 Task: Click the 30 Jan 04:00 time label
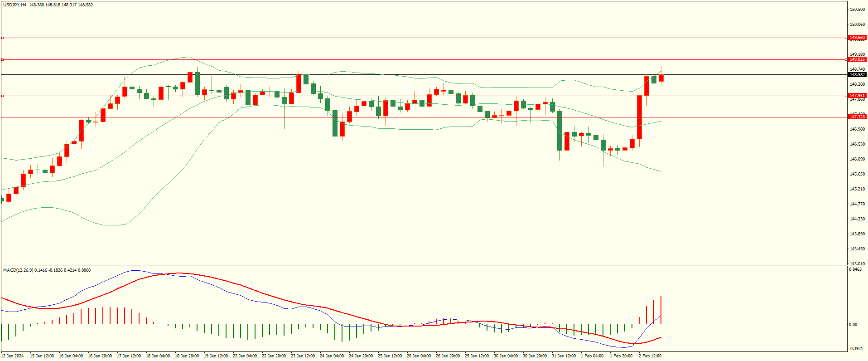coord(506,356)
